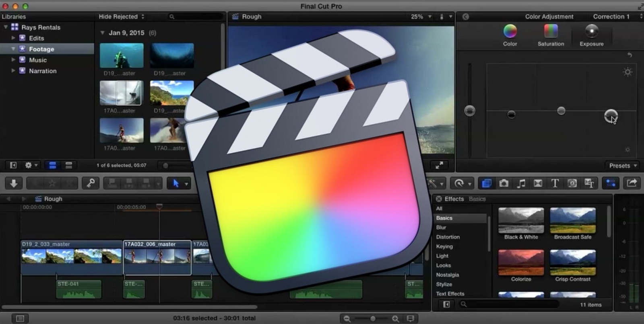Open the Generators browser icon
This screenshot has width=644, height=324.
(572, 183)
